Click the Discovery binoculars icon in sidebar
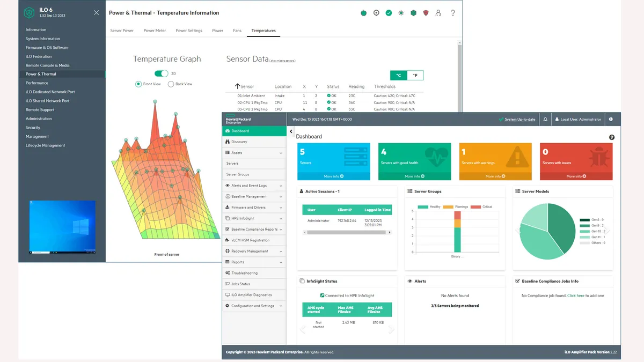Viewport: 644px width, 362px height. coord(228,142)
